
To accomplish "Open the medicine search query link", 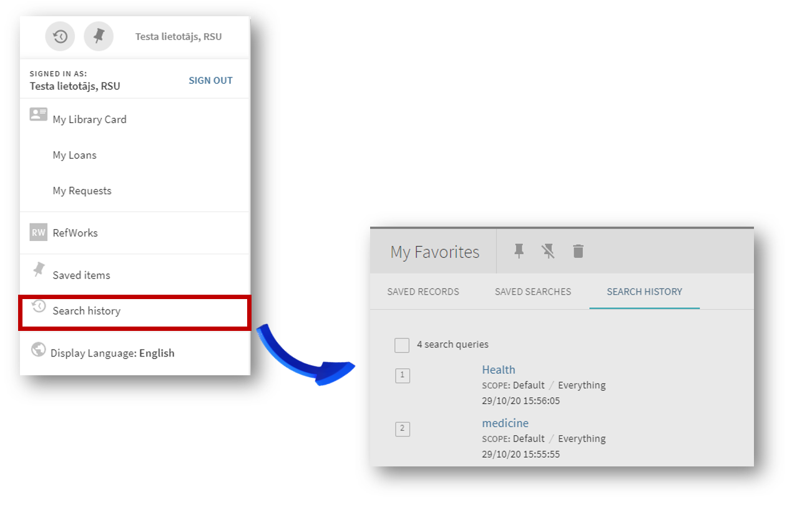I will 505,423.
